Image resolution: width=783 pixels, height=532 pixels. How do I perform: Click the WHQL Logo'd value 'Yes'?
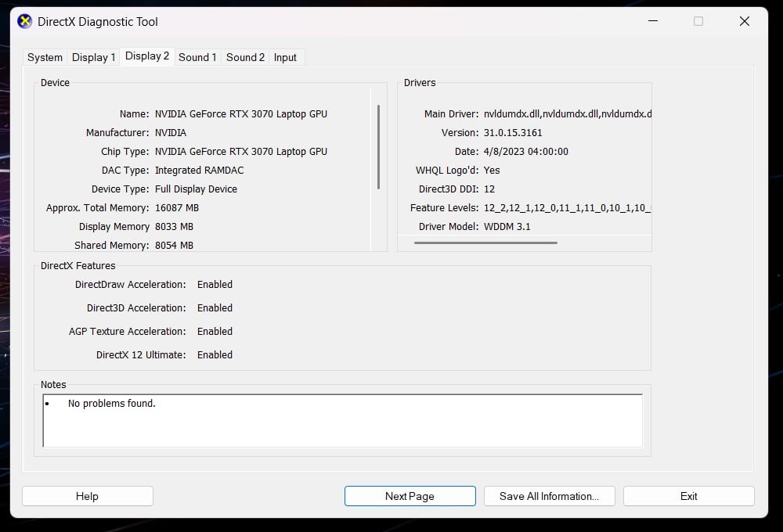(492, 171)
